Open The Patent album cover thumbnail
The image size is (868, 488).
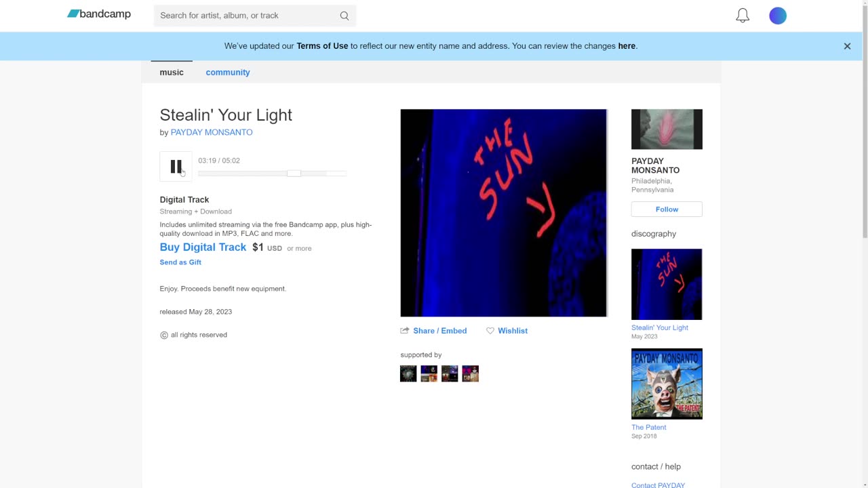click(x=667, y=384)
